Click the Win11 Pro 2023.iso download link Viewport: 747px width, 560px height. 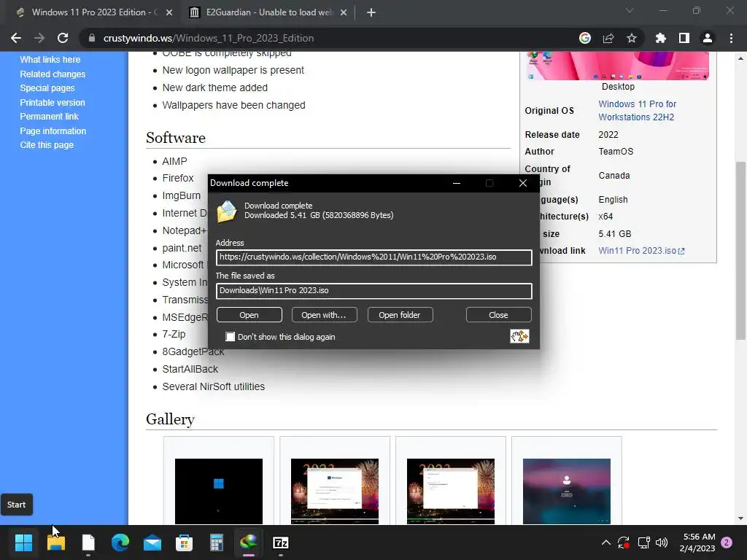click(641, 251)
